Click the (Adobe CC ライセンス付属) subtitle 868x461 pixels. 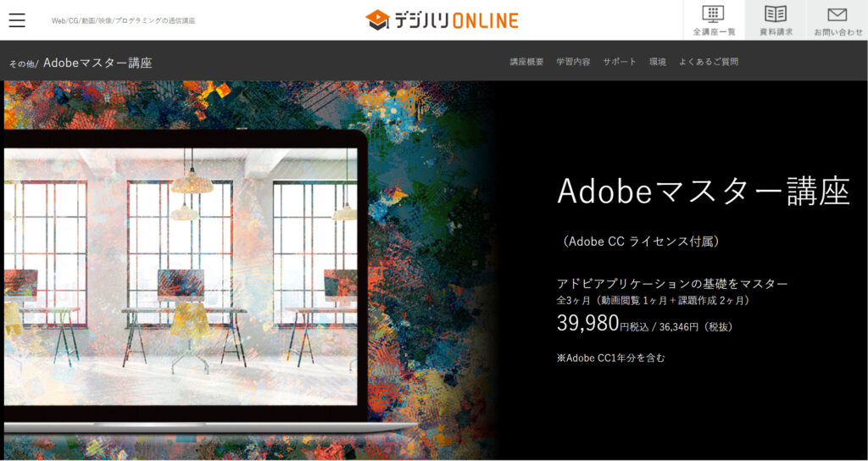point(643,242)
